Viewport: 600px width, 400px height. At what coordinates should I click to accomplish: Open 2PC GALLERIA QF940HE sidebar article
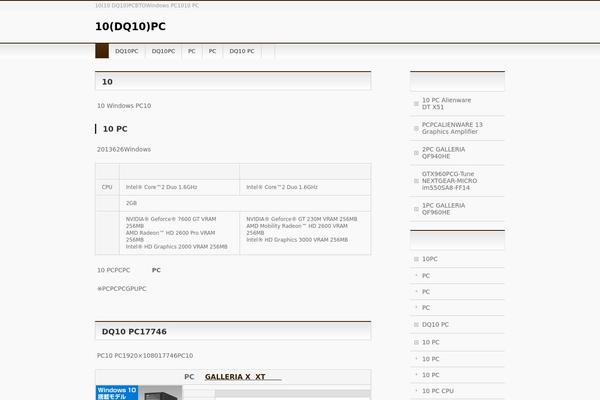pos(443,153)
